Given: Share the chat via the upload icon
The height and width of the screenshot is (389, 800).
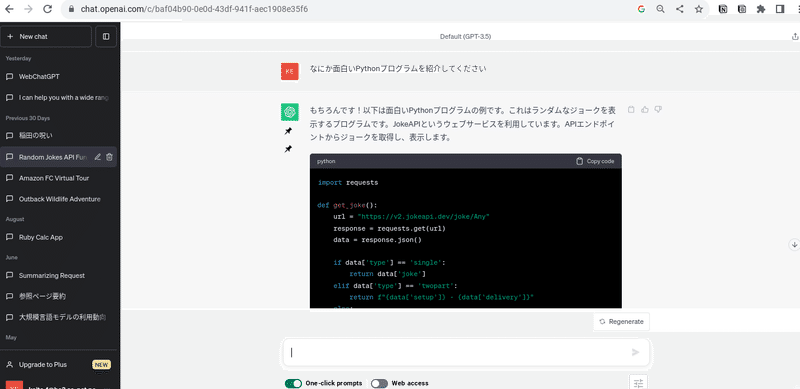Looking at the screenshot, I should click(x=794, y=36).
